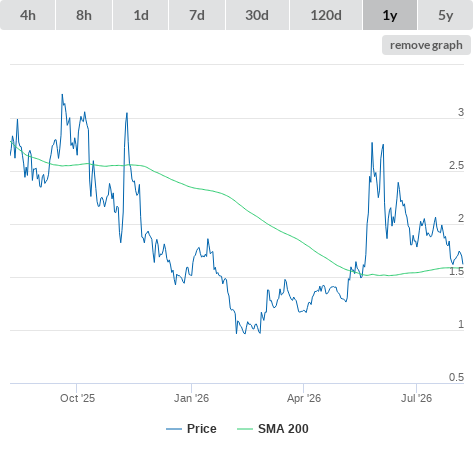
Task: Show the 5y time range
Action: (445, 15)
